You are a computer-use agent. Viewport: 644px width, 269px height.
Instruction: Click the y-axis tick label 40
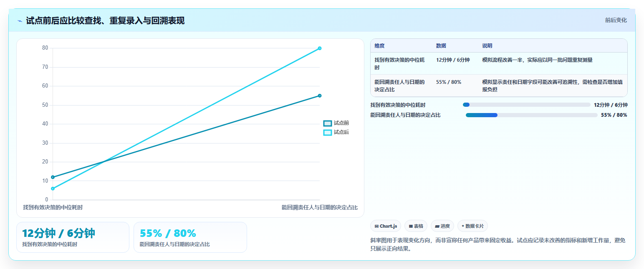(45, 124)
